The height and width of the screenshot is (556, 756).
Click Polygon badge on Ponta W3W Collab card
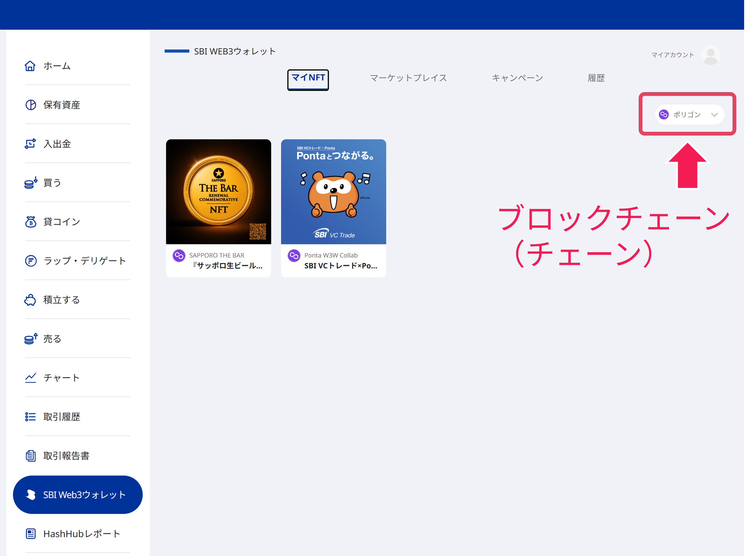294,256
